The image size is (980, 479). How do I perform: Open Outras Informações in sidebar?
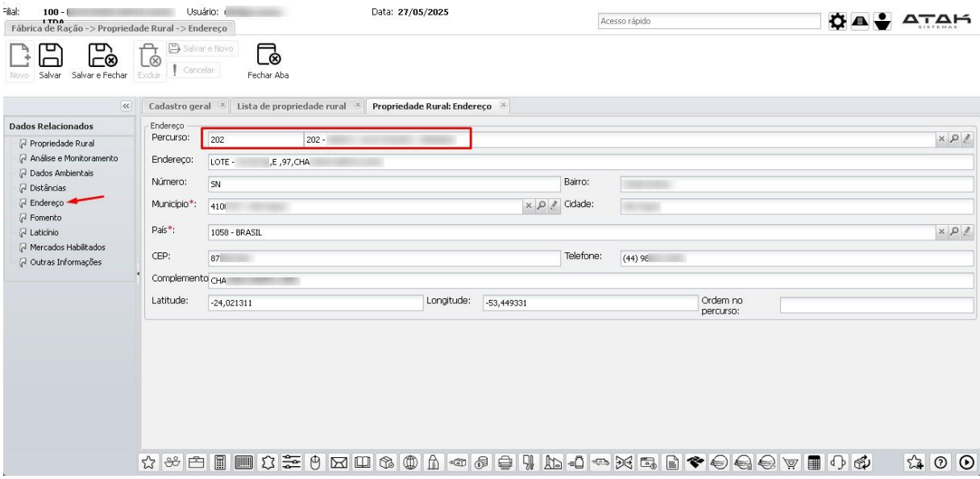tap(66, 261)
